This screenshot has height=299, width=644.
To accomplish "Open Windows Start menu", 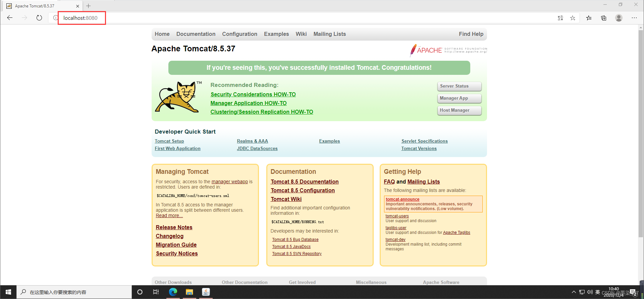I will click(x=8, y=292).
